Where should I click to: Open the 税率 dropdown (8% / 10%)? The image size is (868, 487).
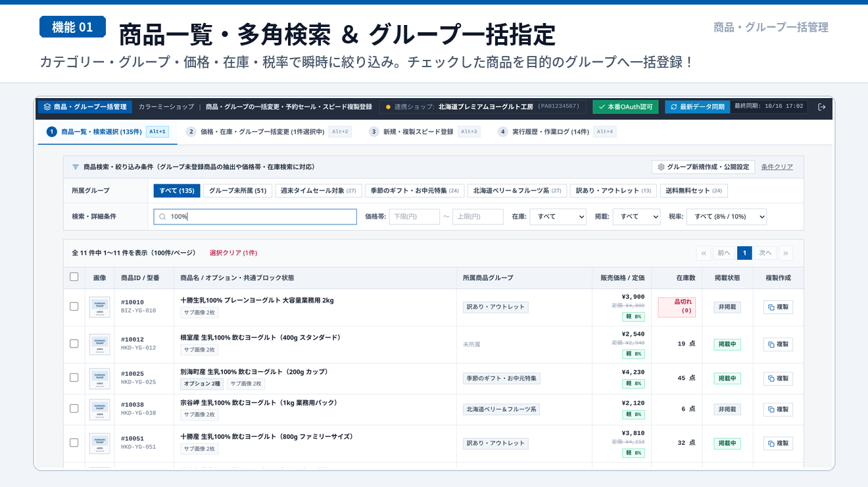tap(727, 217)
